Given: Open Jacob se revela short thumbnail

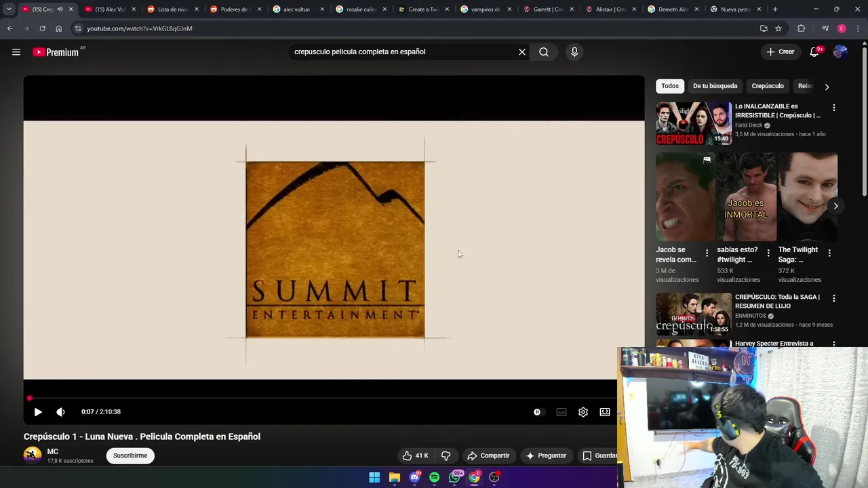Looking at the screenshot, I should (685, 197).
